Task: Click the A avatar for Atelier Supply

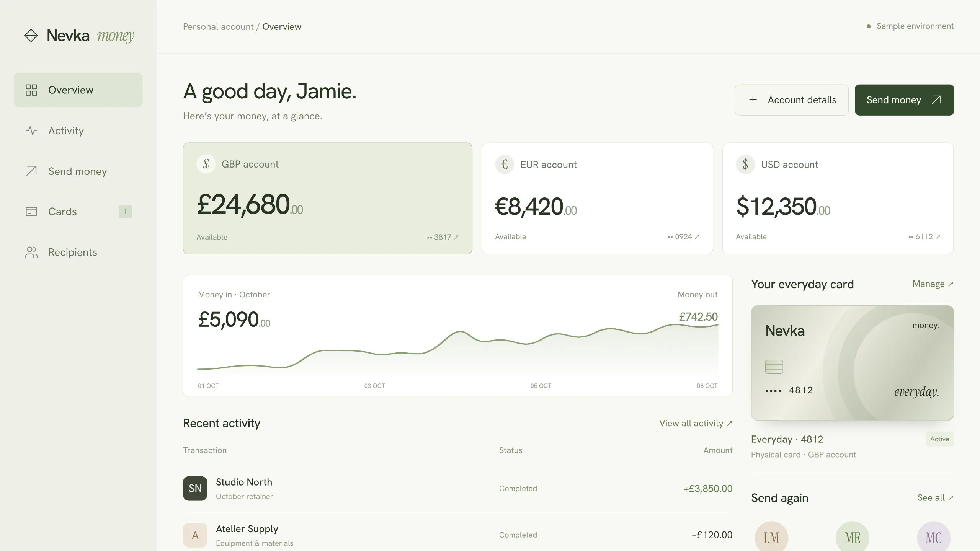Action: (x=195, y=535)
